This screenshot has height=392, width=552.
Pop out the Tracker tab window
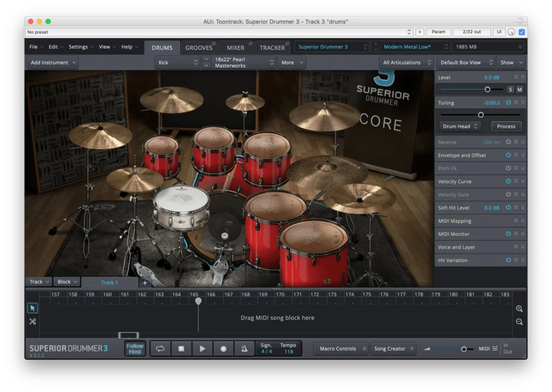point(287,44)
